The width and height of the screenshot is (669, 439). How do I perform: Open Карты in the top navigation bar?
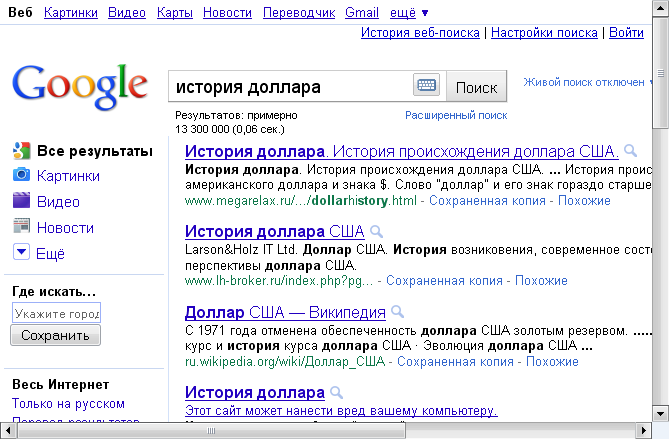[175, 13]
